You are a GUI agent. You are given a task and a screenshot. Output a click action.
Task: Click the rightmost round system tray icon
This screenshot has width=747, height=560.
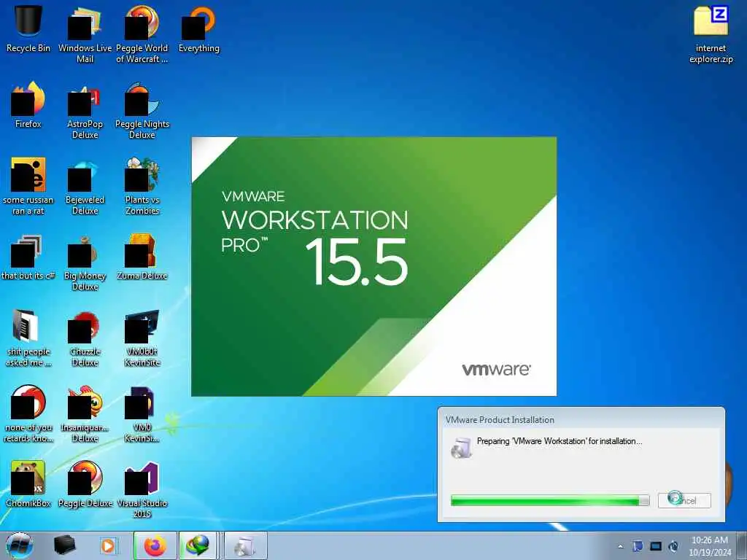[673, 546]
